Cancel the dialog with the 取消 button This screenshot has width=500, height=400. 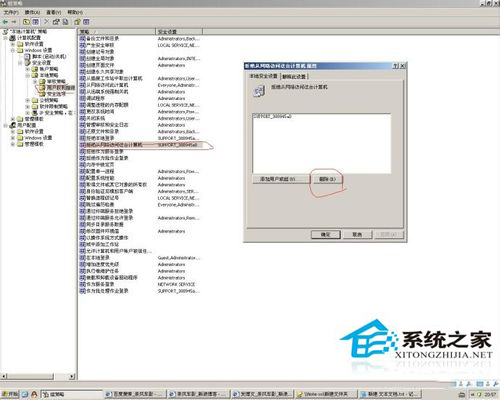(357, 234)
